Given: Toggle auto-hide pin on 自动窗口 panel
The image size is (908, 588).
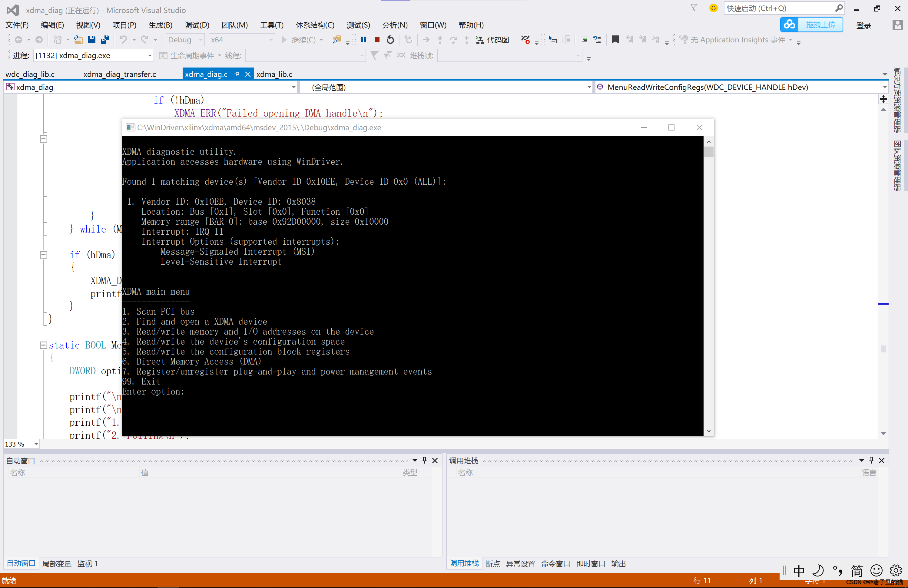Looking at the screenshot, I should click(425, 460).
